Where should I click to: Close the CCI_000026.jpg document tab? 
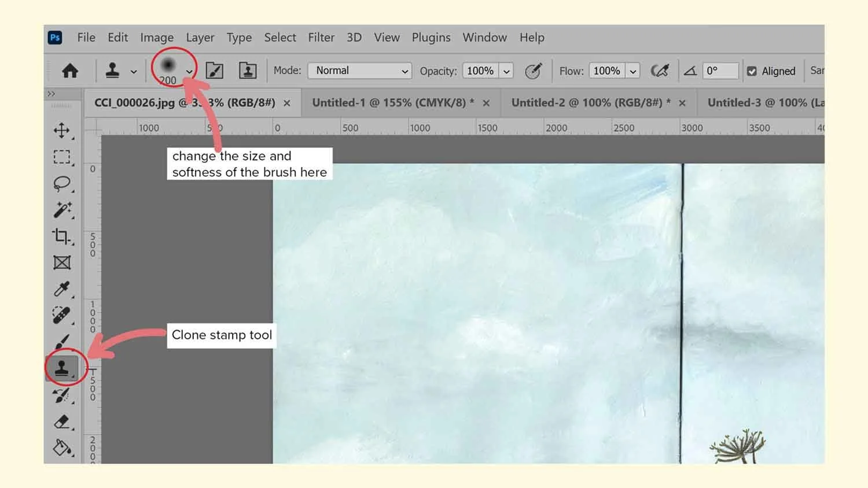(287, 103)
